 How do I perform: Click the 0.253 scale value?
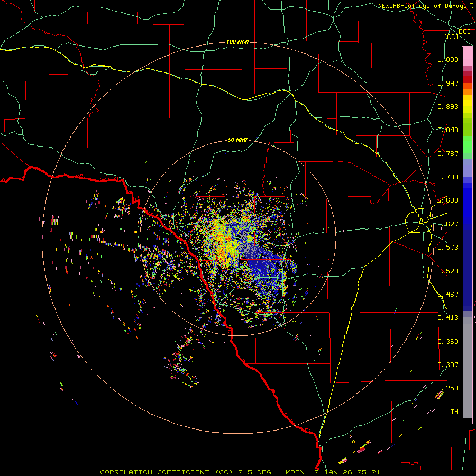point(448,388)
